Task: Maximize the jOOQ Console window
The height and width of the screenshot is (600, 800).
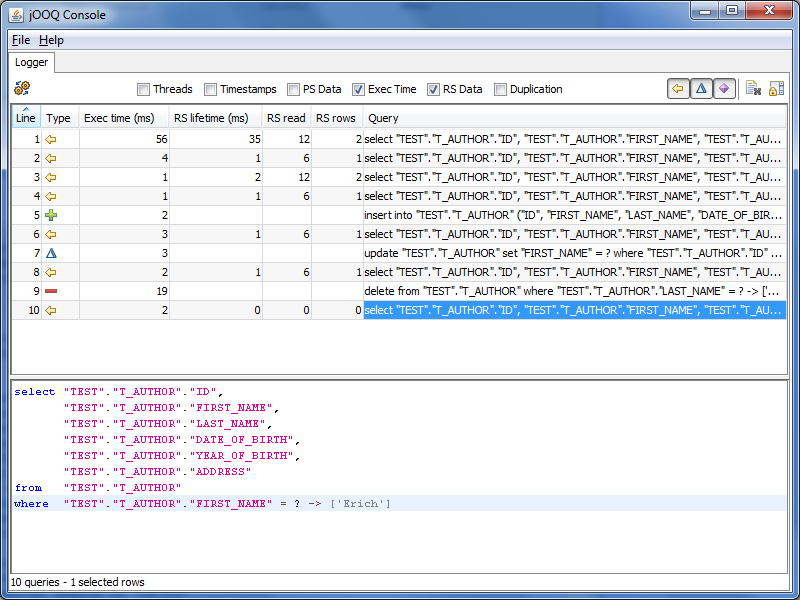Action: [x=732, y=11]
